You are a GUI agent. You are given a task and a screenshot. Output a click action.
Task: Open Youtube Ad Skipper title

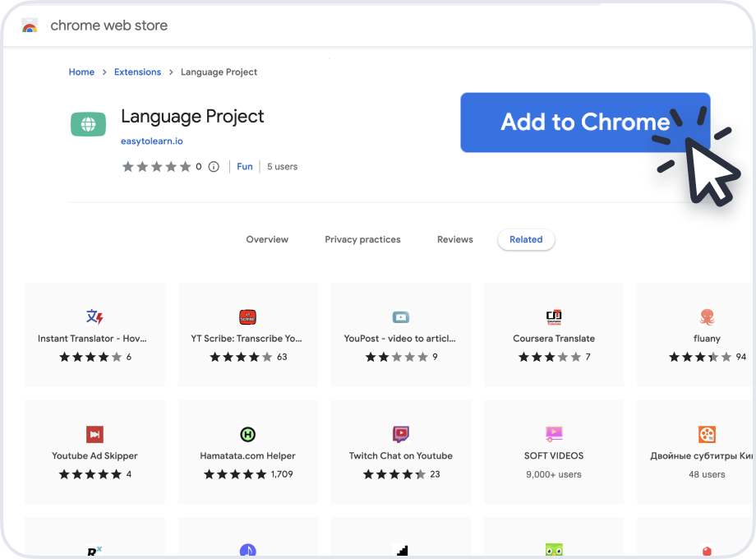click(94, 455)
